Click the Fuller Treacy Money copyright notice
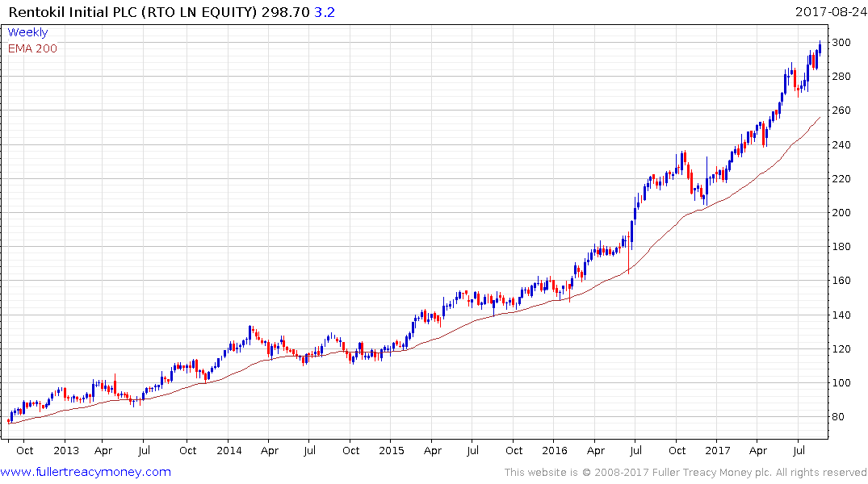The image size is (868, 484). point(686,472)
